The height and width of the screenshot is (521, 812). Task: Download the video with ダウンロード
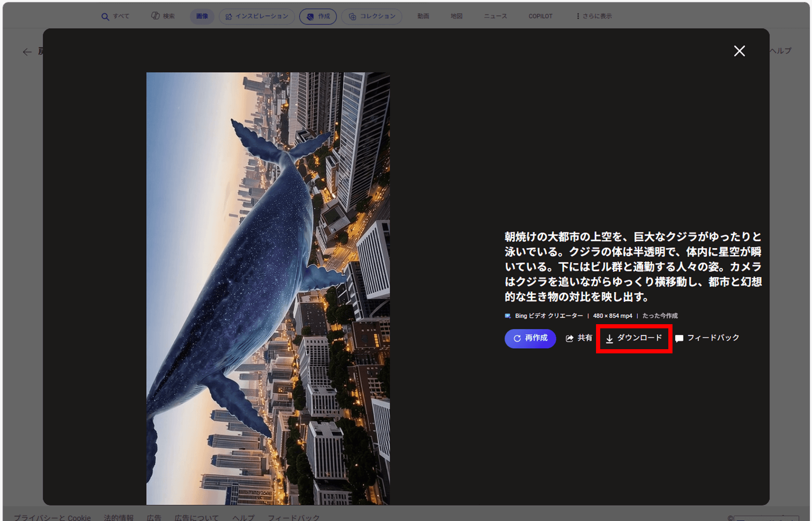click(x=634, y=339)
